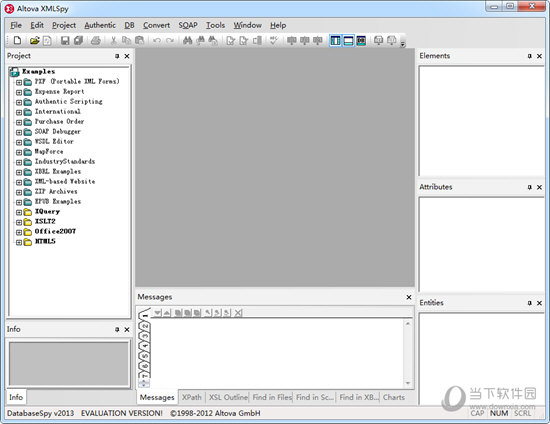Select Messages result tab 5

point(145,356)
